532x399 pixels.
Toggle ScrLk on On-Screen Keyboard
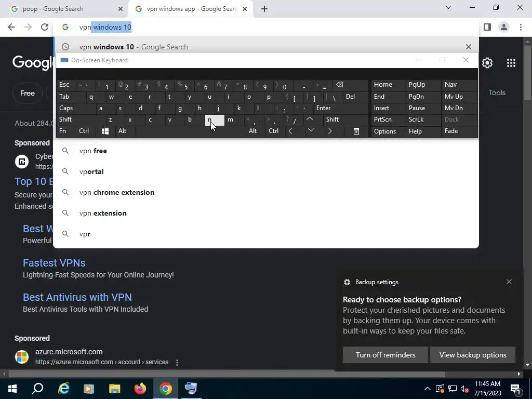pos(423,119)
